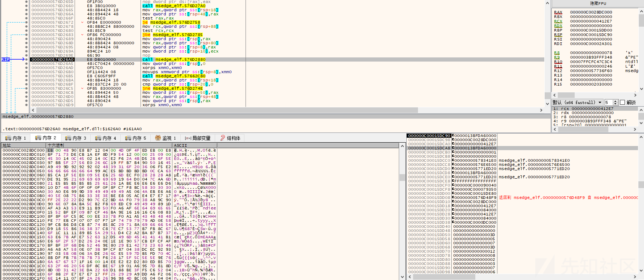
Task: Select the R10 register value 00007FFCFC47C3C4
Action: click(x=591, y=62)
